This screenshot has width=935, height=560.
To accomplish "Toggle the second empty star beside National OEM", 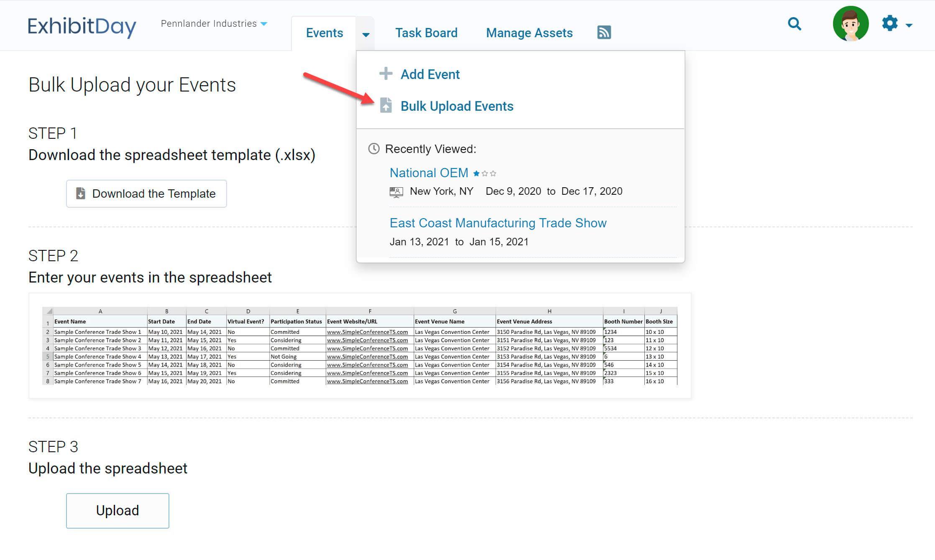I will point(485,173).
